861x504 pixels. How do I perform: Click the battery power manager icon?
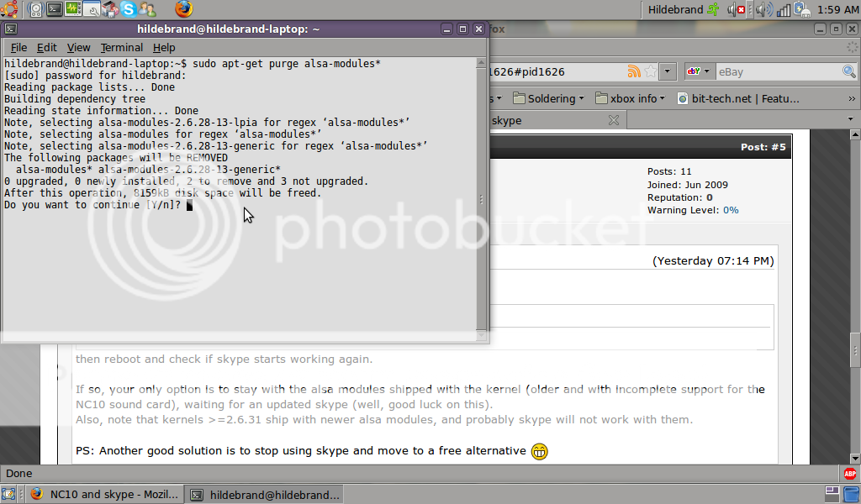pyautogui.click(x=801, y=9)
